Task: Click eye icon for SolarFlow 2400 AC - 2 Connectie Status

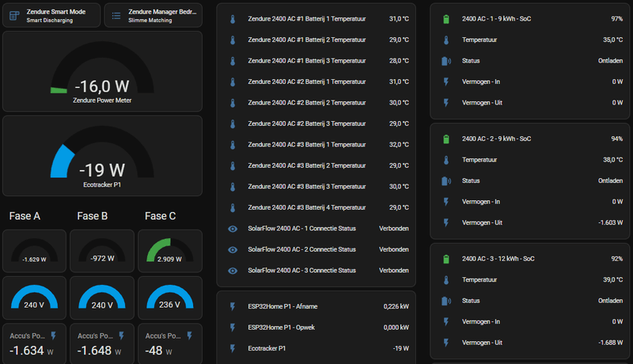Action: [x=233, y=250]
